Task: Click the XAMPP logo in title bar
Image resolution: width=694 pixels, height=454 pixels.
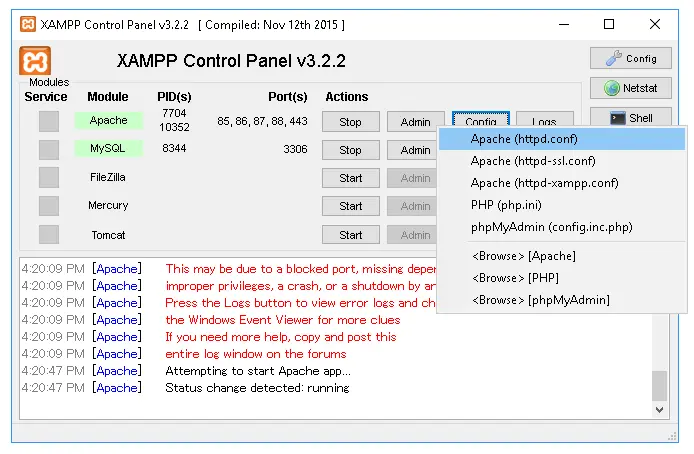Action: 28,24
